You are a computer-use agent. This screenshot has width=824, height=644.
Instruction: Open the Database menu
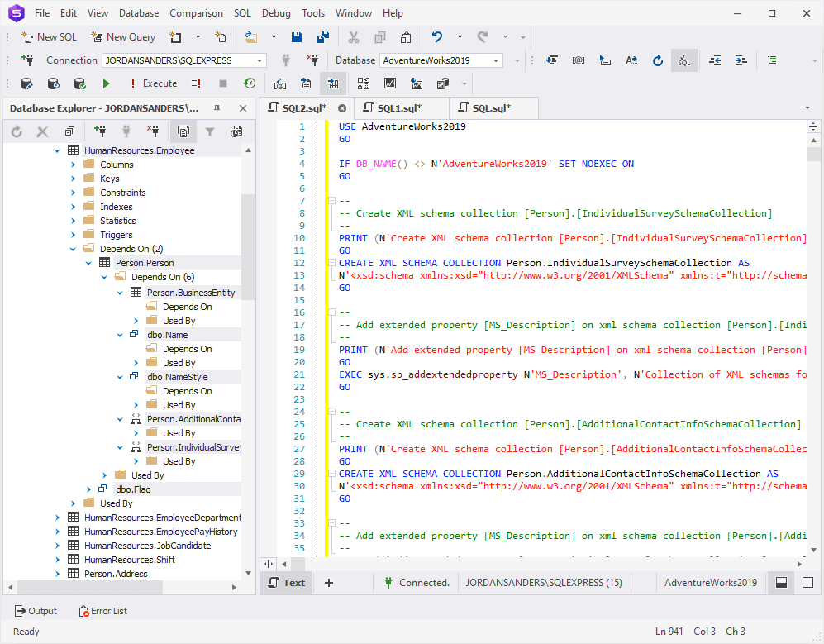coord(139,13)
